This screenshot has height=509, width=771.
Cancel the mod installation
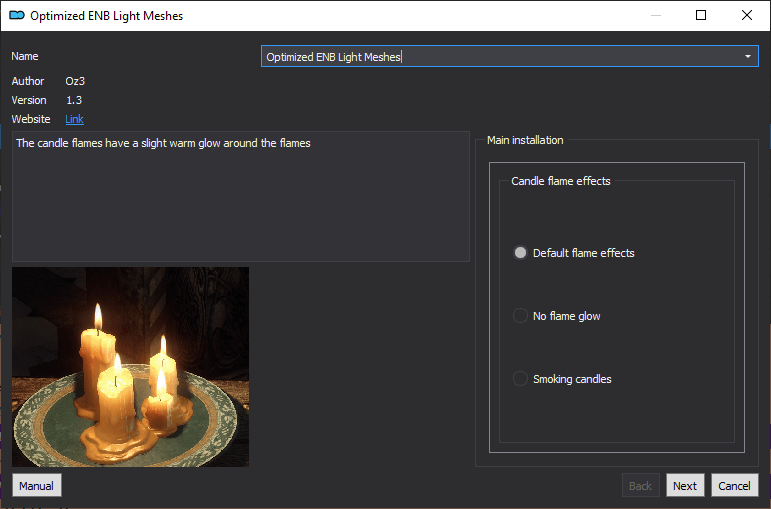(735, 486)
